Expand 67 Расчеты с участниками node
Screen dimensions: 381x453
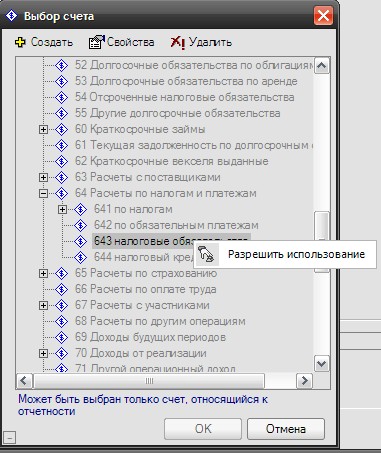click(43, 305)
